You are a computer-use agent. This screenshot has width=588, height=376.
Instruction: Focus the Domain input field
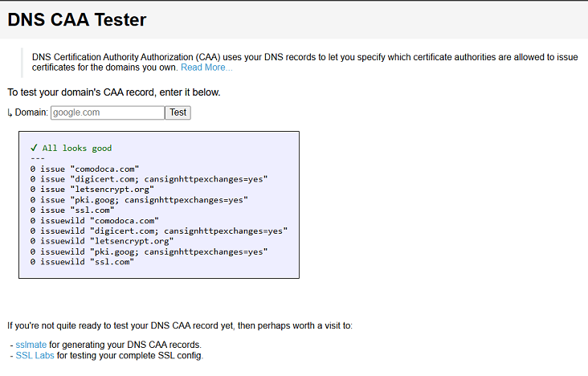(x=108, y=112)
